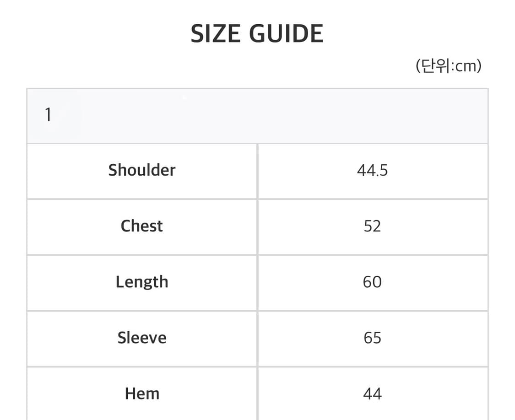Click the length value 60
515x420 pixels.
372,282
